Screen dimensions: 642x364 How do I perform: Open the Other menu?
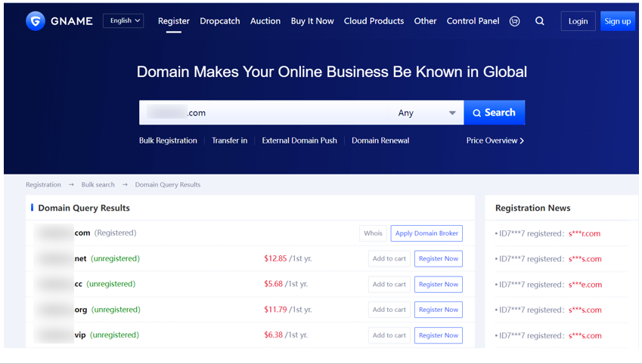[425, 21]
